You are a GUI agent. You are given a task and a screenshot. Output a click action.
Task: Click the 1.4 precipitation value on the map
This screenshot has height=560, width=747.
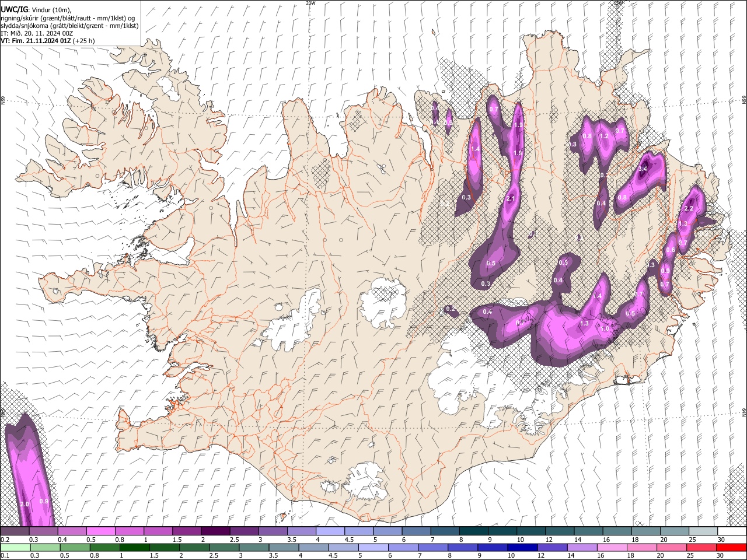[475, 149]
